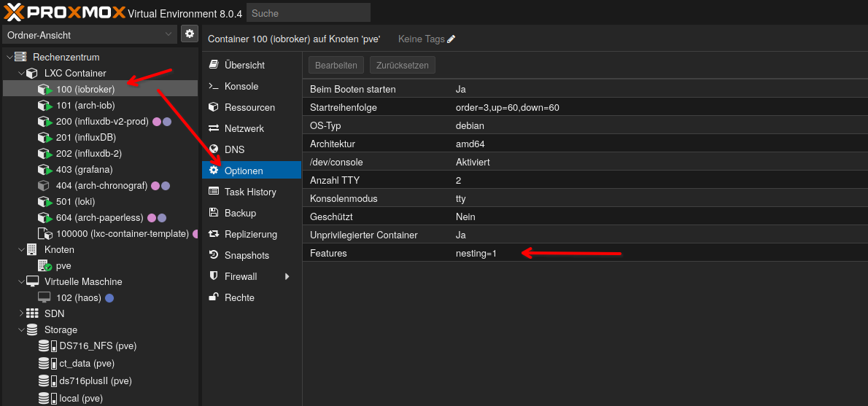Select storage ds716plusII (pve)
Image resolution: width=868 pixels, height=406 pixels.
pos(100,380)
